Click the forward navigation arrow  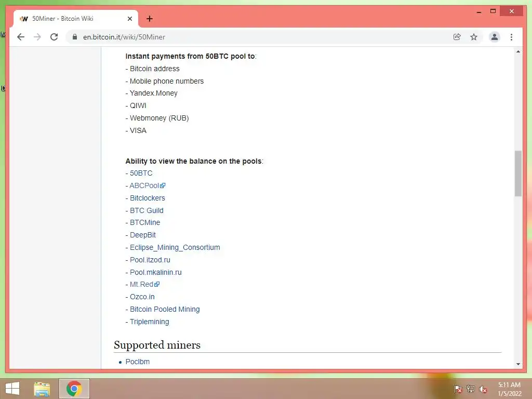point(37,37)
